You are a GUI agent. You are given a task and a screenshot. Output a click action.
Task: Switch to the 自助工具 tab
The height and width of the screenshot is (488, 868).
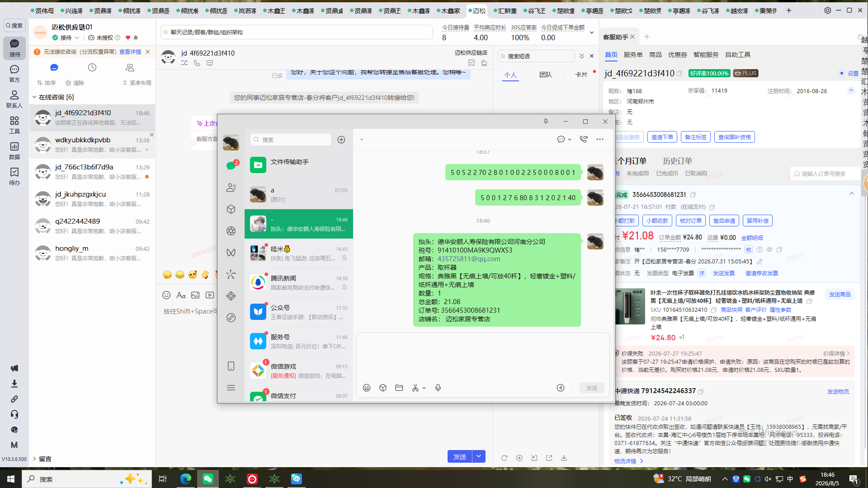click(738, 55)
